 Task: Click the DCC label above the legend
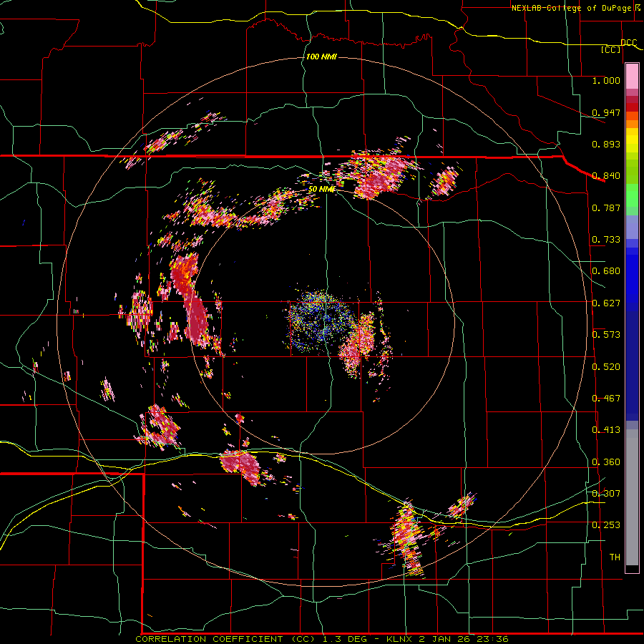pyautogui.click(x=628, y=42)
